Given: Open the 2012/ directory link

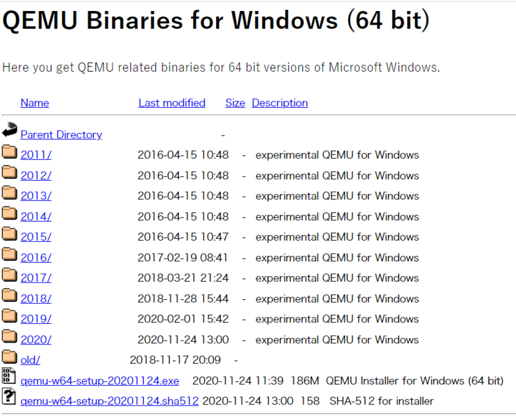Looking at the screenshot, I should (36, 175).
